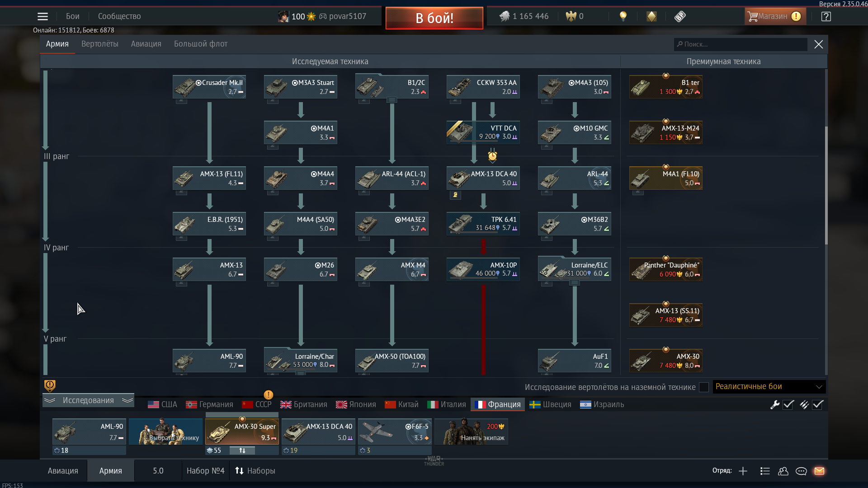
Task: Toggle helicopter research on ground vehicles checkbox
Action: pyautogui.click(x=703, y=387)
